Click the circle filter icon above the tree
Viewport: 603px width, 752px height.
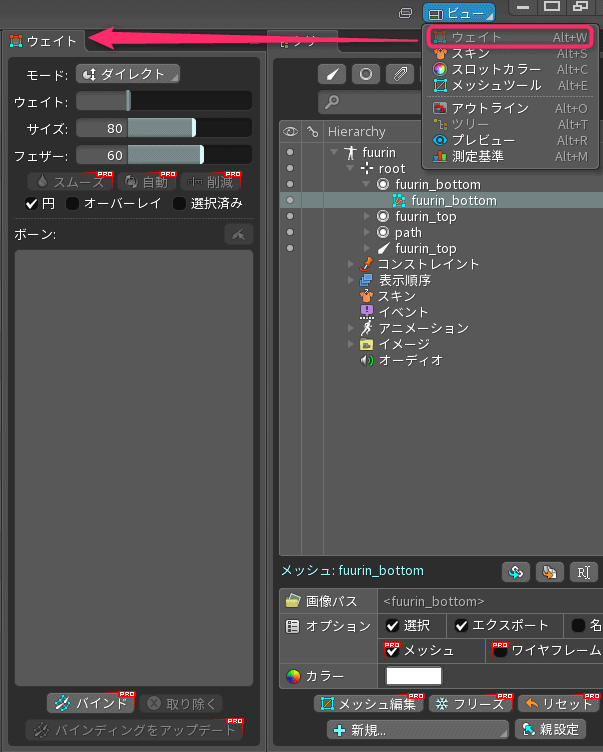tap(367, 74)
